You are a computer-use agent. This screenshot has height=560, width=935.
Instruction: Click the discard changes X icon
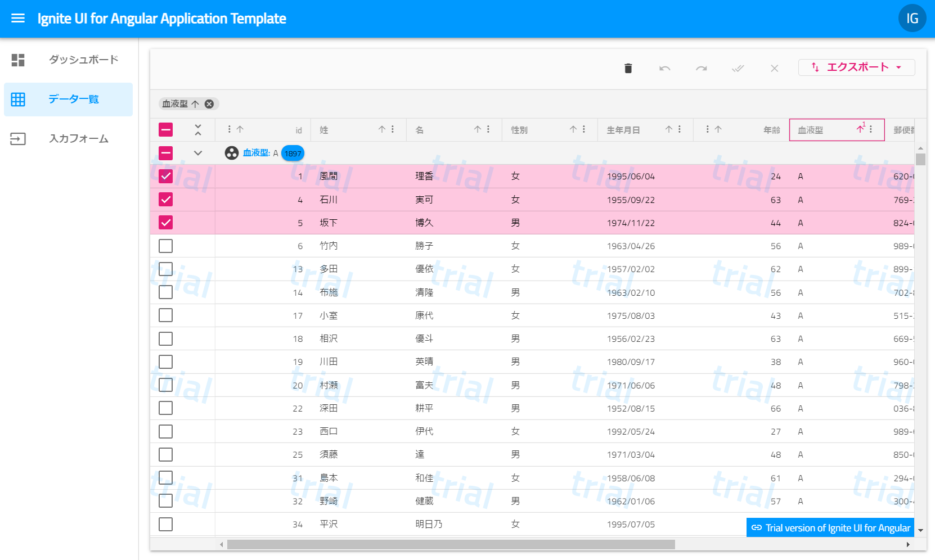(x=774, y=68)
